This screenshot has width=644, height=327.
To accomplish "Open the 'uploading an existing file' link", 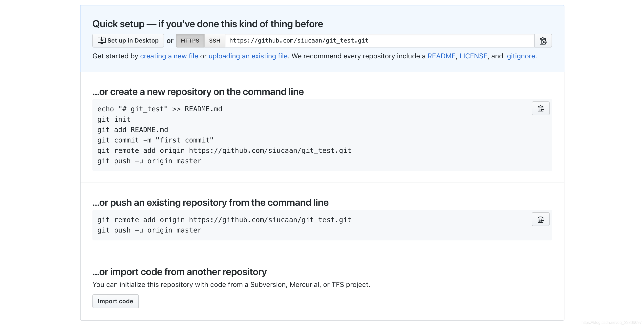I will [x=248, y=56].
